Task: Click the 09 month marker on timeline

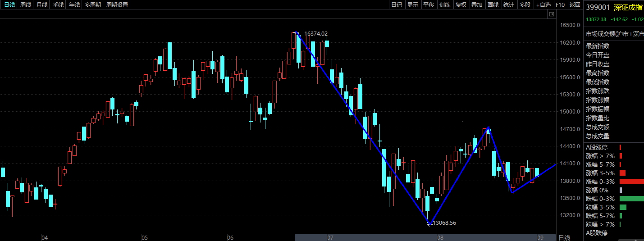Action: point(540,237)
